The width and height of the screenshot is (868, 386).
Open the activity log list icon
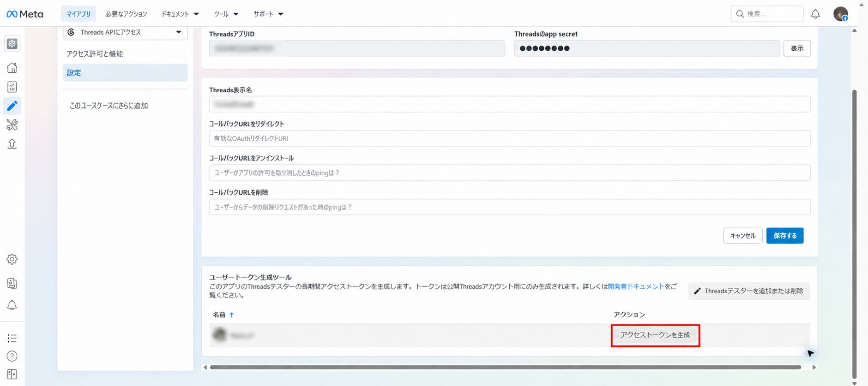(x=12, y=338)
